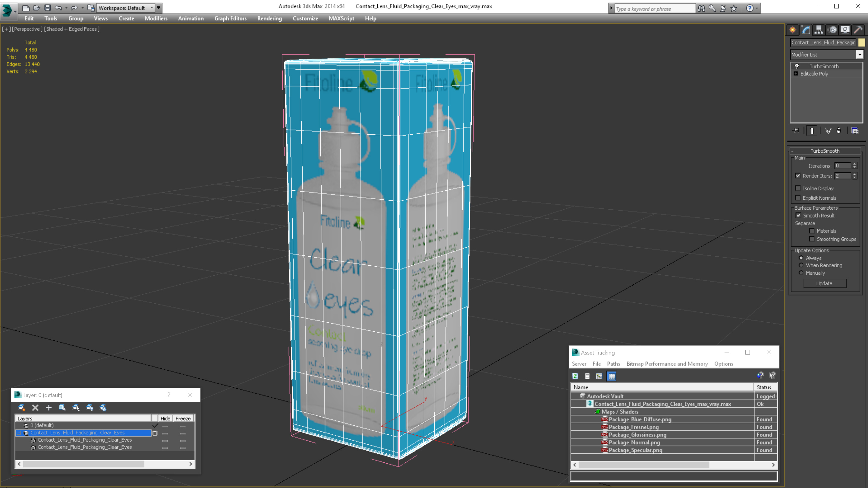Click the Open File folder icon
The width and height of the screenshot is (868, 488).
(37, 8)
